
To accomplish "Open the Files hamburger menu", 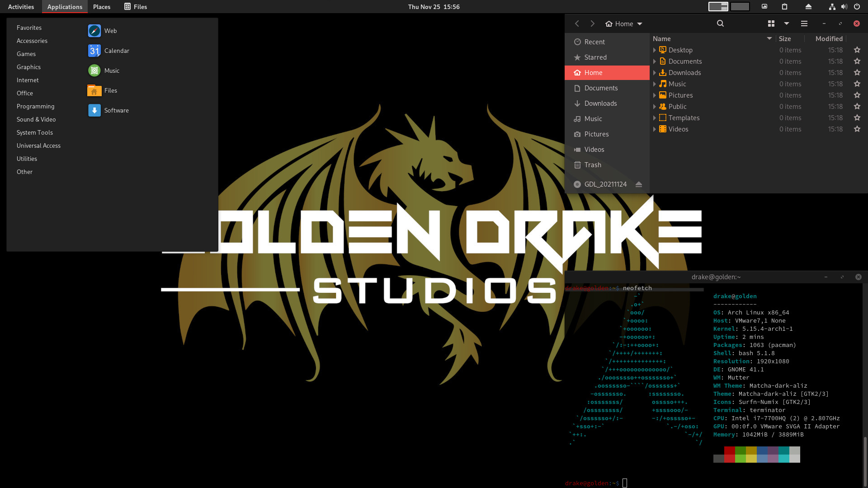I will click(x=804, y=23).
